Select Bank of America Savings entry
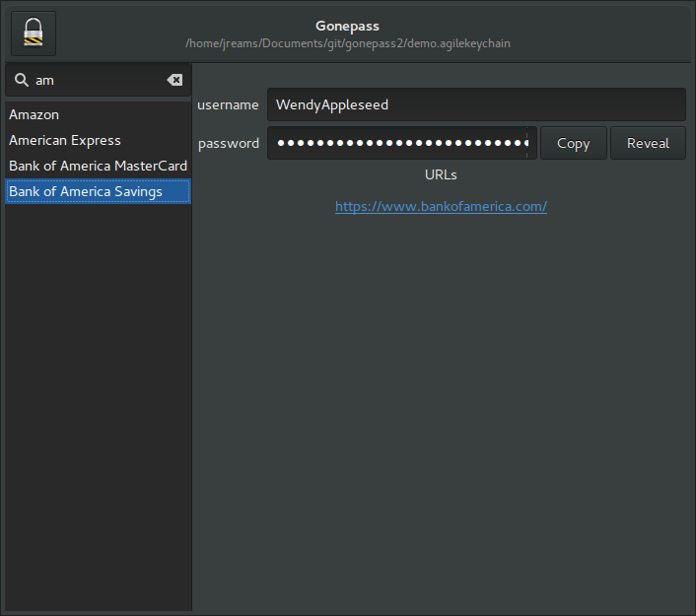Viewport: 696px width, 616px height. (x=99, y=192)
